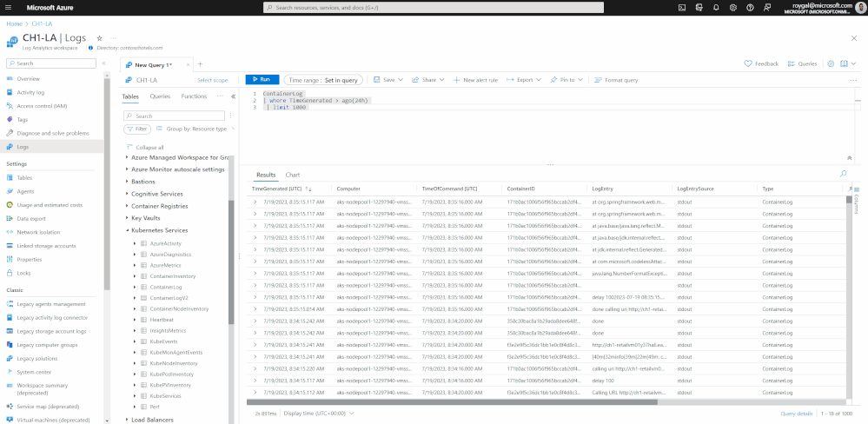Open the help question mark icon
868x424 pixels.
[750, 8]
